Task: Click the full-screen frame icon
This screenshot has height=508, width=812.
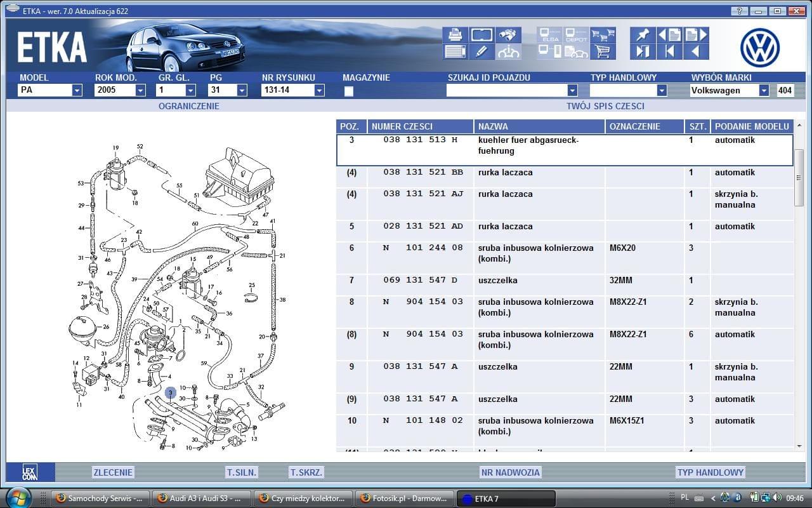Action: click(482, 35)
